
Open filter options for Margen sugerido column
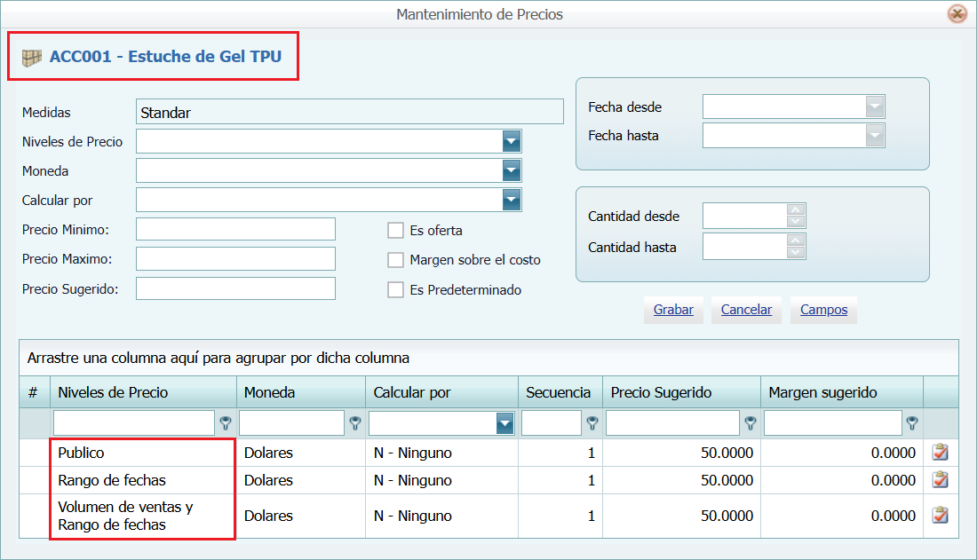click(911, 423)
